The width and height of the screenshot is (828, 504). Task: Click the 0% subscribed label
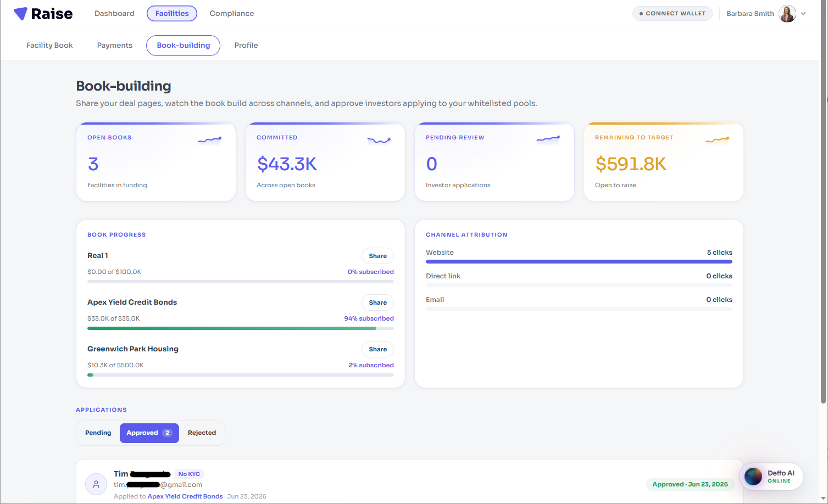point(371,272)
